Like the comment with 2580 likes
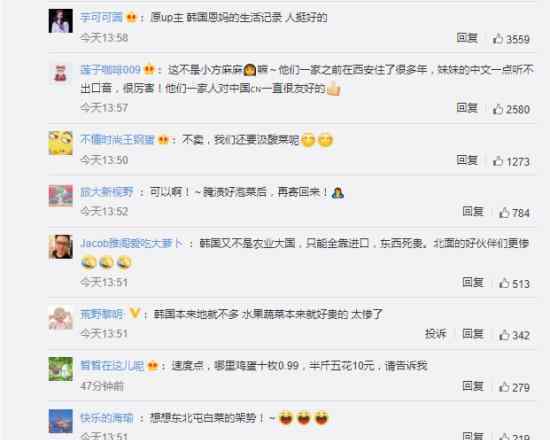The width and height of the screenshot is (550, 440). click(x=498, y=109)
